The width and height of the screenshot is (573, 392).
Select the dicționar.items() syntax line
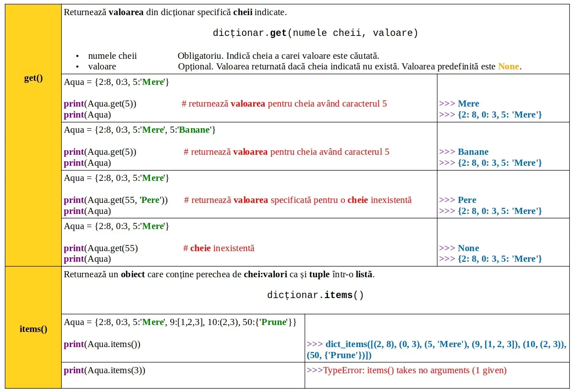(315, 295)
